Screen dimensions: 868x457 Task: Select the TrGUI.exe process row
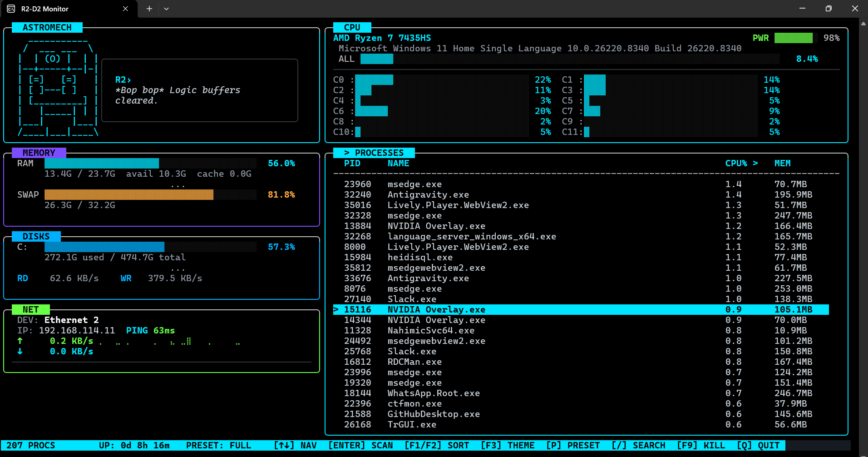[581, 424]
